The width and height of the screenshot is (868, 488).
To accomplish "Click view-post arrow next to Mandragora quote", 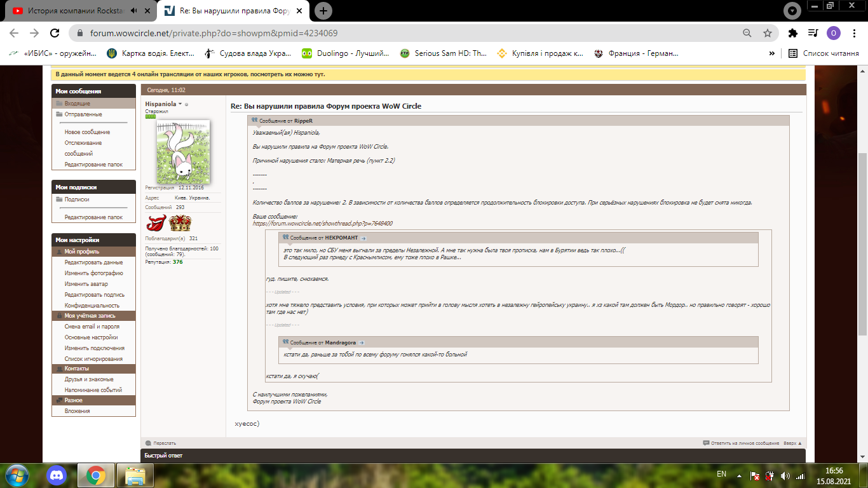I will pyautogui.click(x=362, y=342).
